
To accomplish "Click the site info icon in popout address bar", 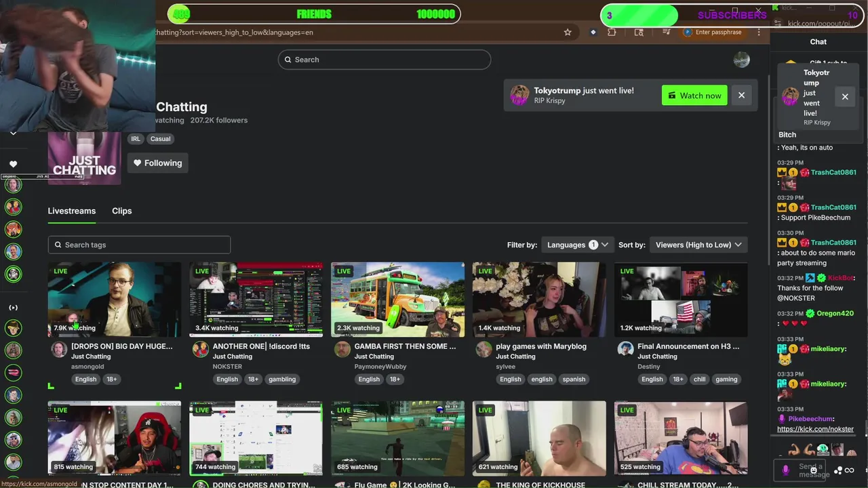I will pyautogui.click(x=778, y=24).
